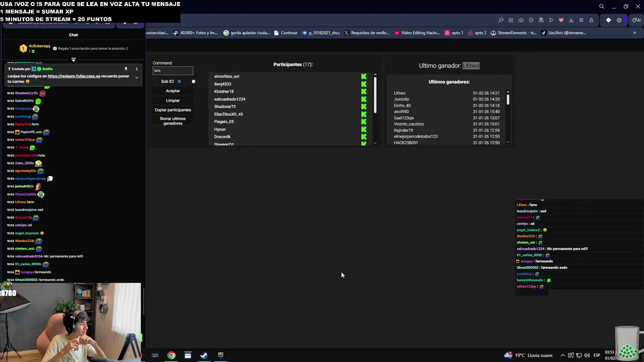Click browser snapshot camera icon
Viewport: 644px width, 362px height.
click(x=521, y=20)
